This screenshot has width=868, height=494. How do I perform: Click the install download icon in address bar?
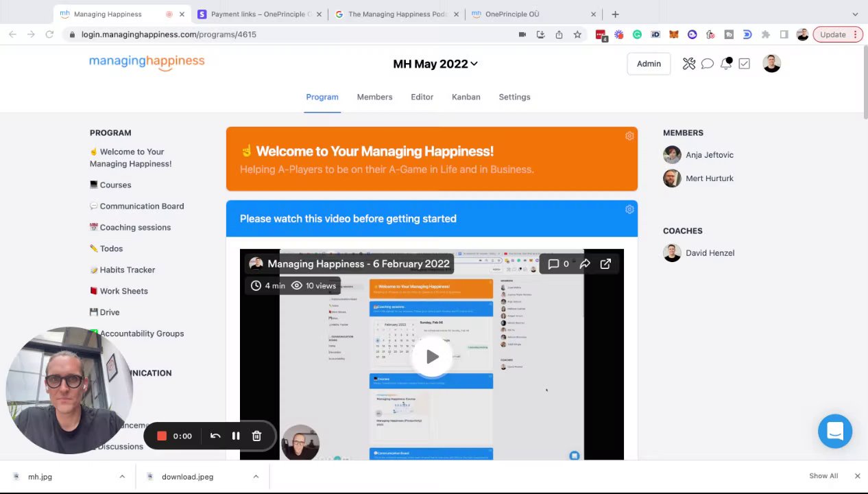[540, 34]
